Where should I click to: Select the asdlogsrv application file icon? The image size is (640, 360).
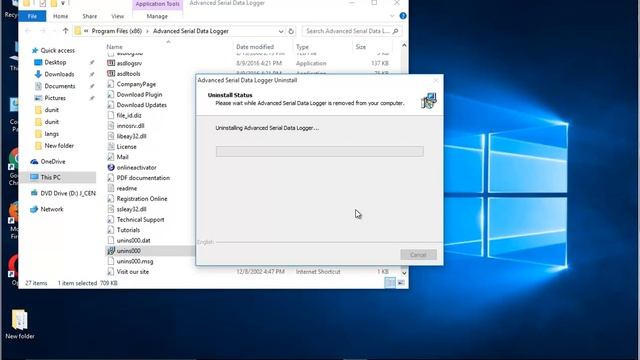click(x=111, y=63)
